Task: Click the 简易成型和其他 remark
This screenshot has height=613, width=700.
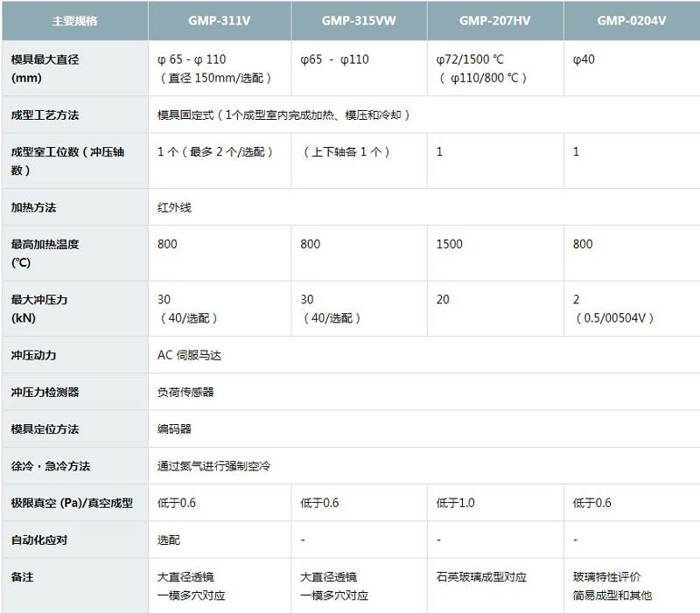Action: coord(612,596)
